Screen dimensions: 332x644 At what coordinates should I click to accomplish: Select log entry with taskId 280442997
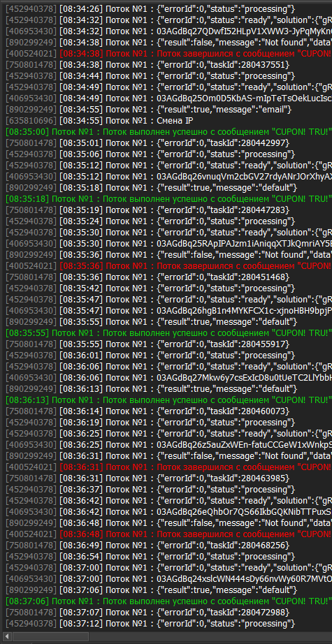click(166, 142)
